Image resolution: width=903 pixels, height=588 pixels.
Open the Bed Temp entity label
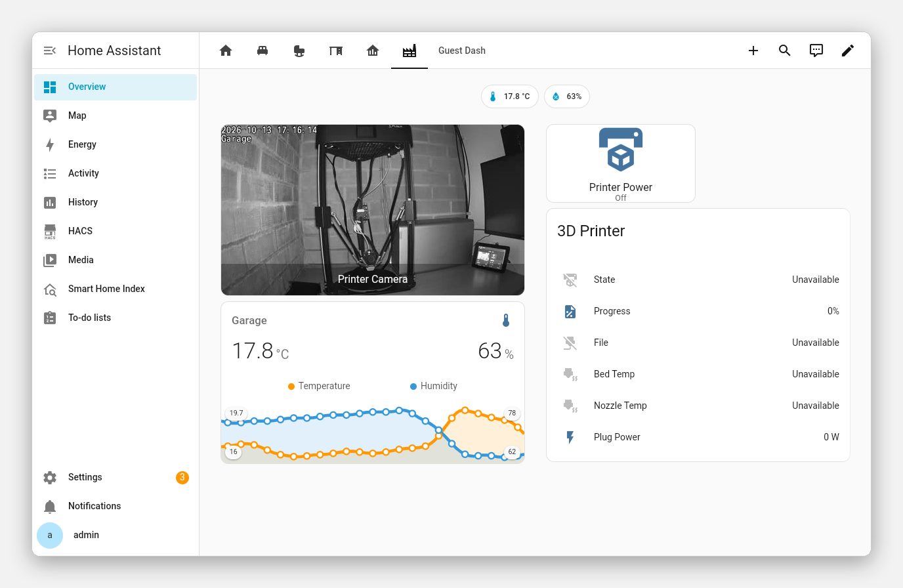[614, 374]
